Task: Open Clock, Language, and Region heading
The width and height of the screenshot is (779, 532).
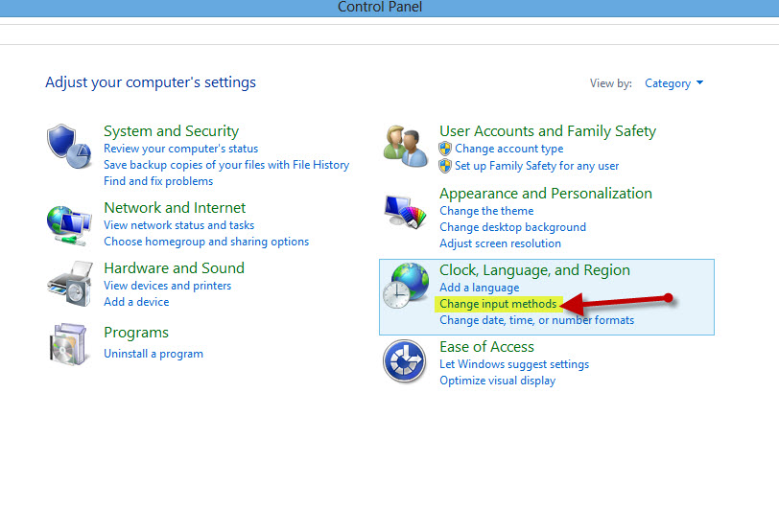Action: [534, 270]
